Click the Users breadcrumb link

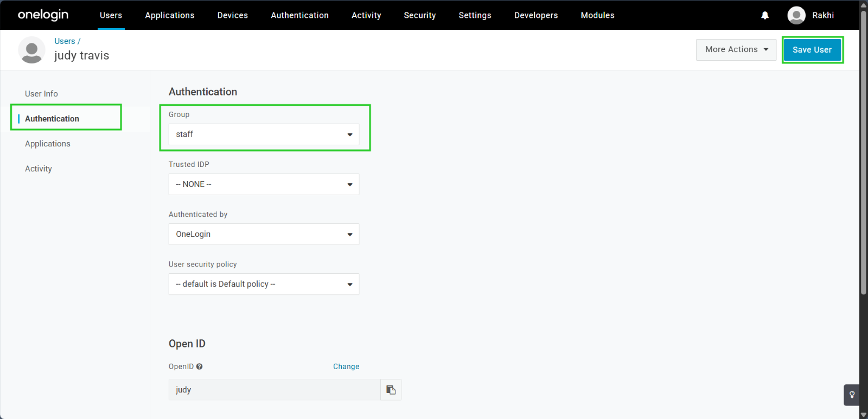65,41
